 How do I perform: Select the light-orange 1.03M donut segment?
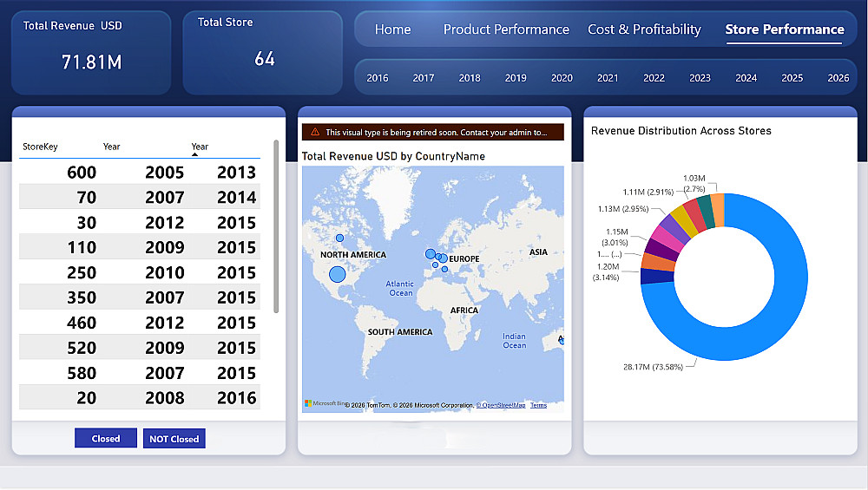tap(718, 210)
